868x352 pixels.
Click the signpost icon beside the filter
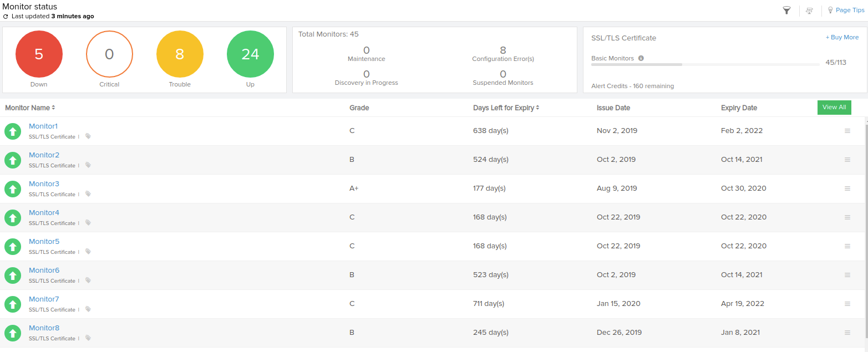[810, 11]
